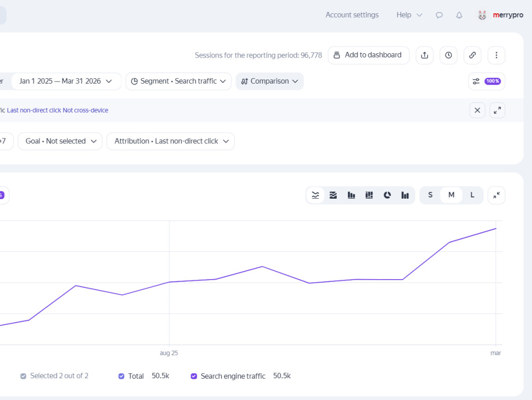
Task: Set chart size to L
Action: coord(472,195)
